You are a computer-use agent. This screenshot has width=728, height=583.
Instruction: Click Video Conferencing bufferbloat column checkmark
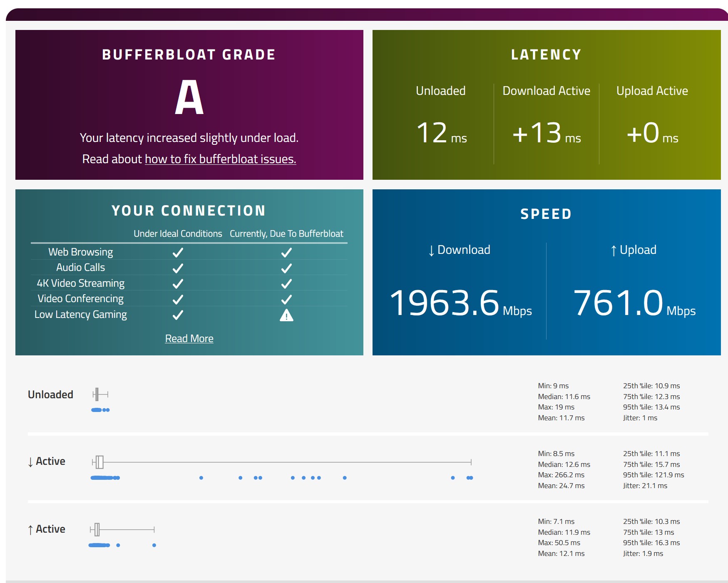(x=286, y=300)
